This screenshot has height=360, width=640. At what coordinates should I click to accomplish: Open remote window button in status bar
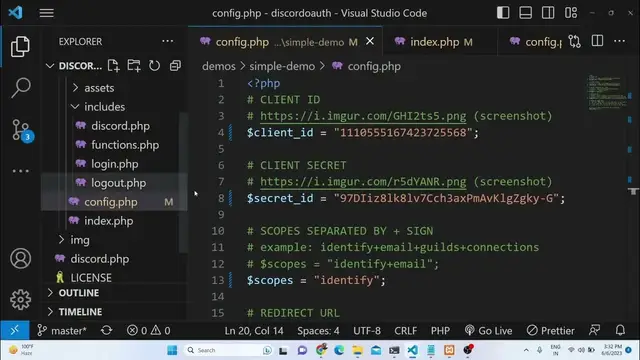tap(15, 330)
